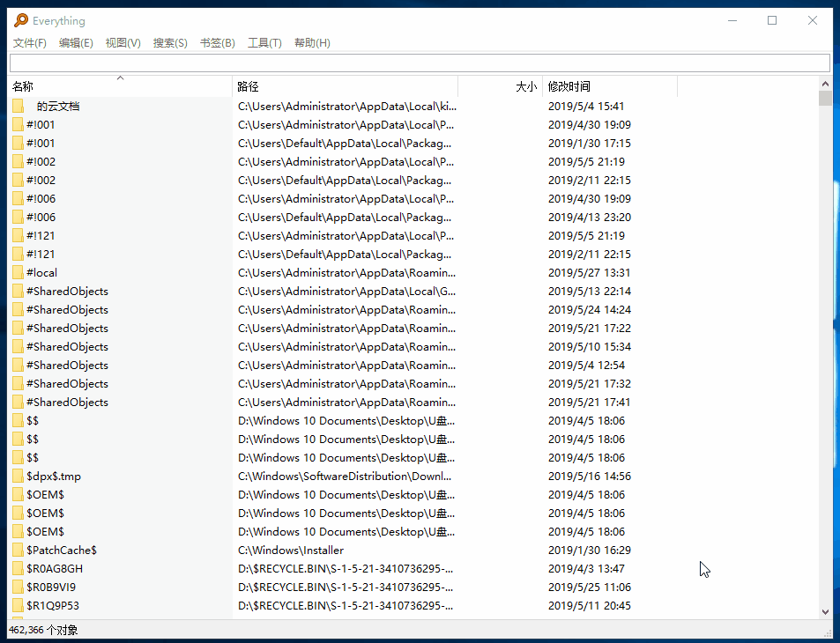Click the Everything magnifier app icon
Viewport: 840px width, 643px height.
pyautogui.click(x=21, y=20)
